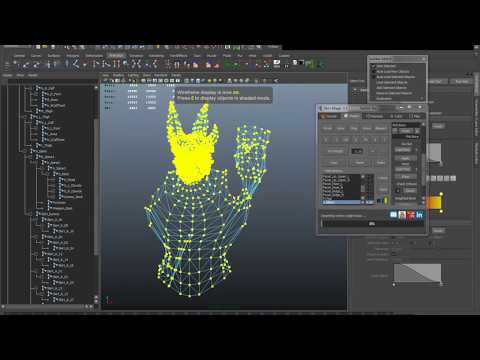Open the Outliner Help menu
480x360 pixels.
click(32, 75)
